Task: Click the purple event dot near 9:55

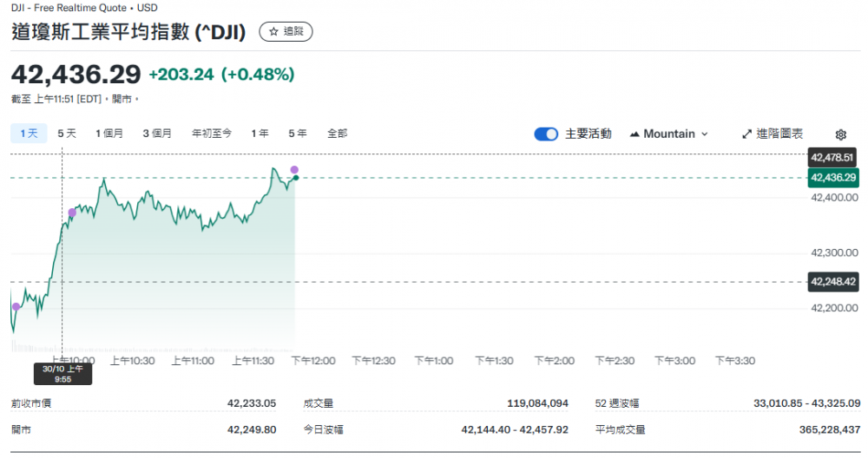Action: pos(72,213)
